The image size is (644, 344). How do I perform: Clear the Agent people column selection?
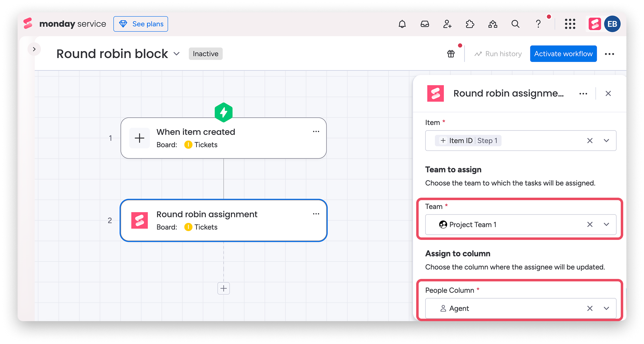[590, 308]
